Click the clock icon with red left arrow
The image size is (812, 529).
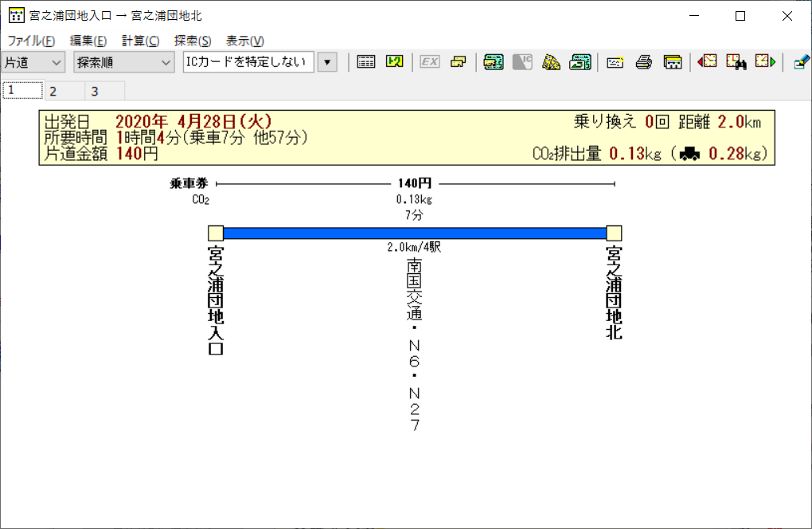(707, 62)
